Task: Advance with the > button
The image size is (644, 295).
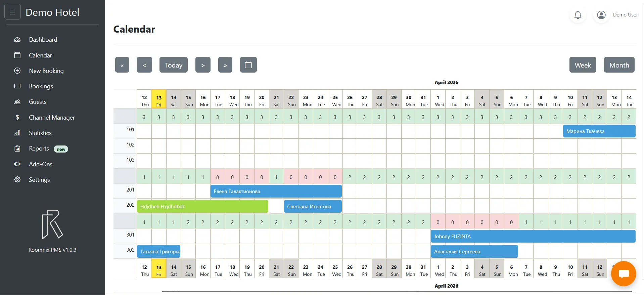Action: tap(203, 65)
